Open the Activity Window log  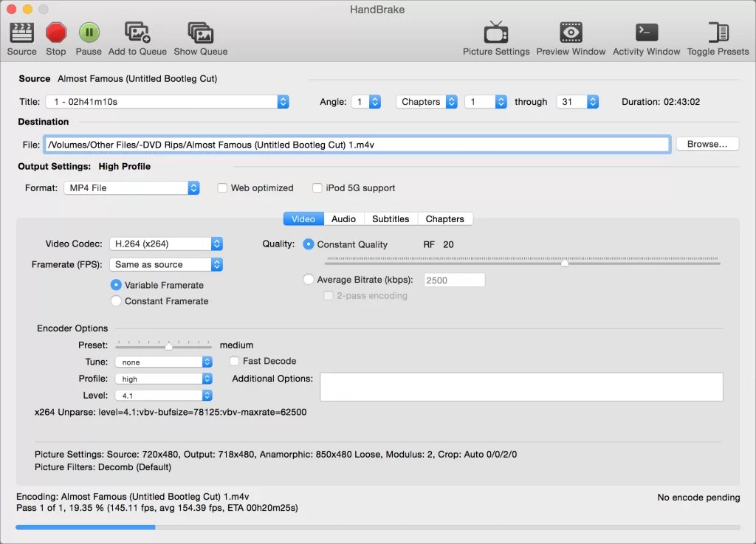pos(646,32)
